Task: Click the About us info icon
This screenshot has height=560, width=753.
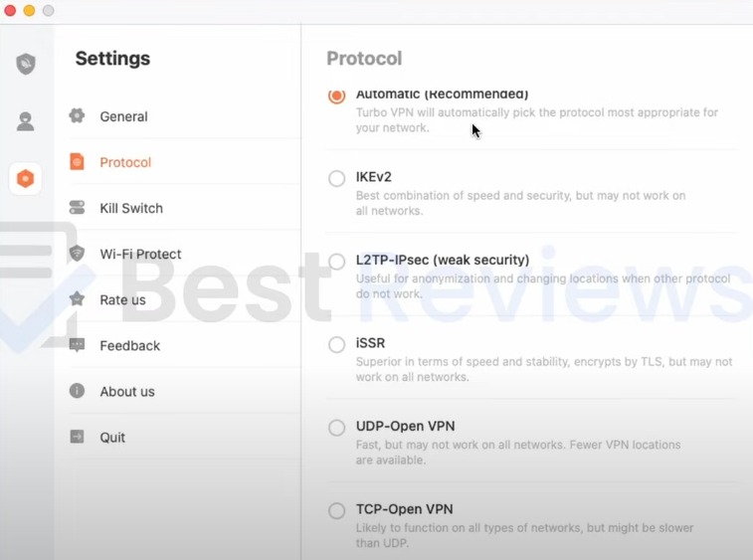Action: 77,391
